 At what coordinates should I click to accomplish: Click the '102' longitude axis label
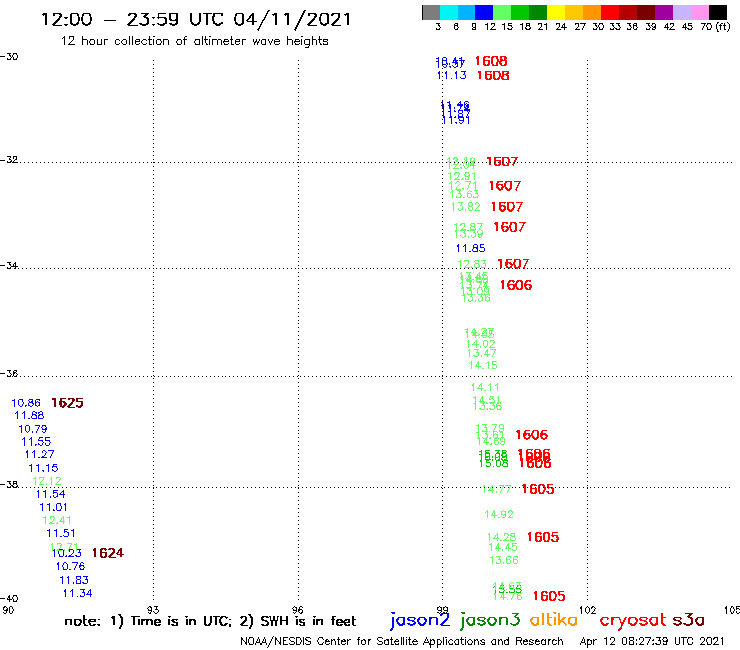(588, 610)
